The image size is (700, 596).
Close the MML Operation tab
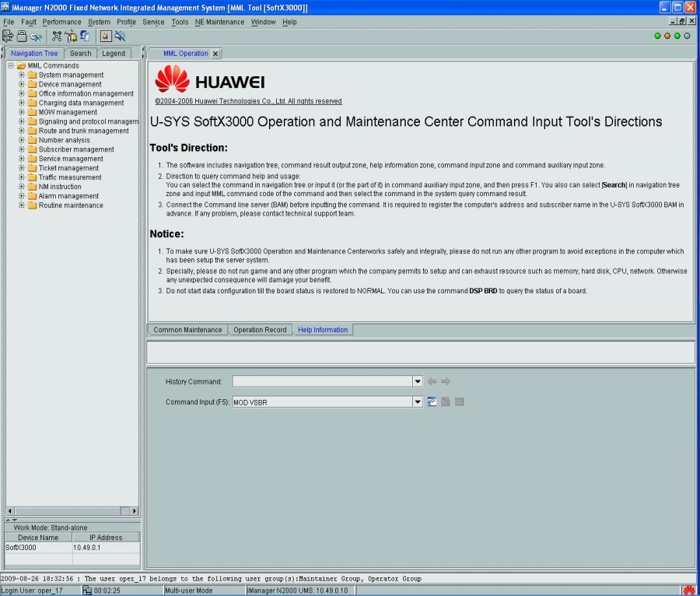point(215,54)
